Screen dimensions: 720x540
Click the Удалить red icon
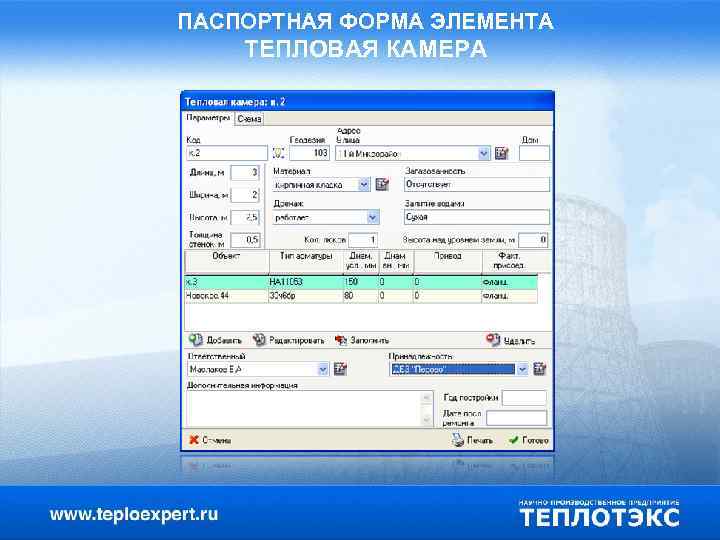point(493,340)
